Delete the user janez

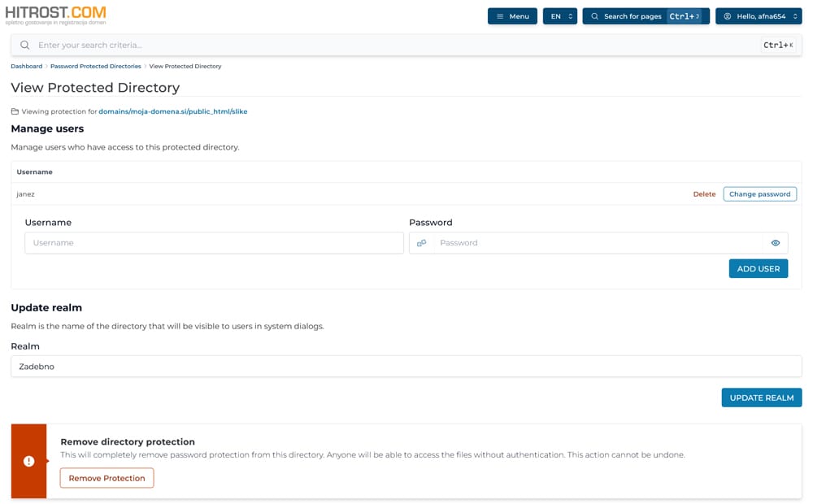pos(704,194)
